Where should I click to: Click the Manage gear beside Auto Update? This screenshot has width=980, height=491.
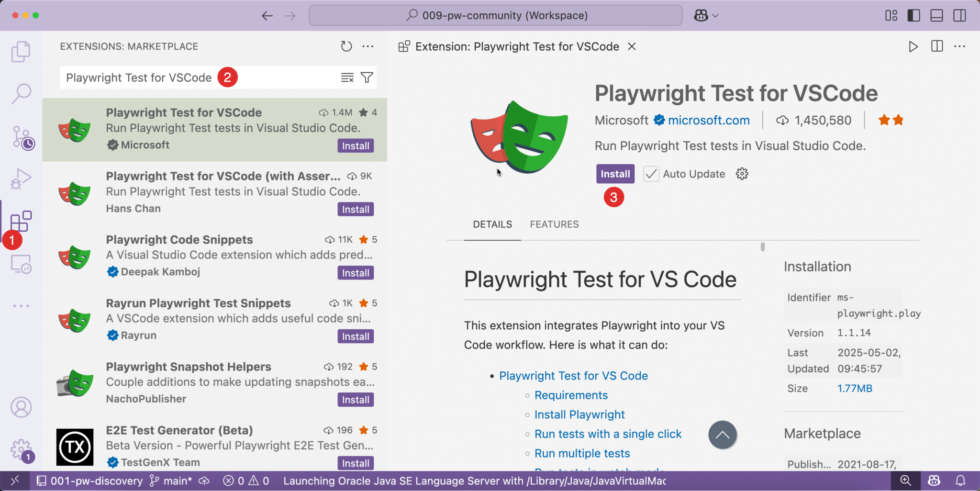tap(742, 174)
